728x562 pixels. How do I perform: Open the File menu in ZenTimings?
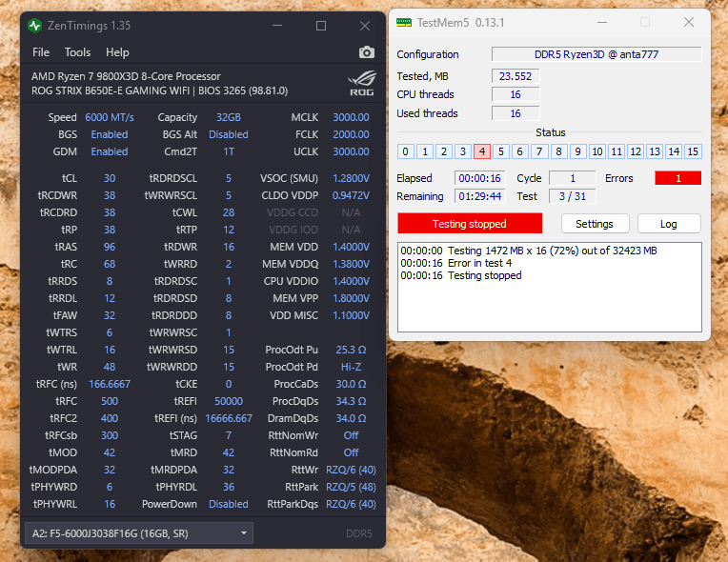[41, 52]
